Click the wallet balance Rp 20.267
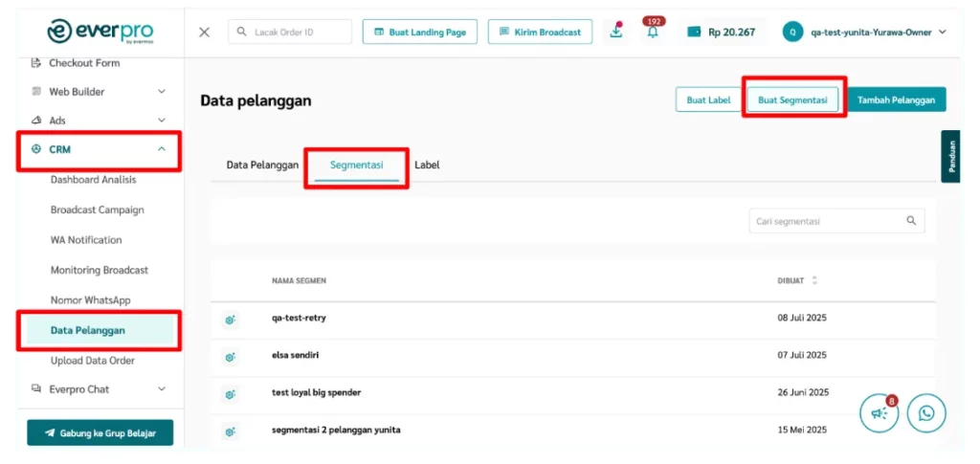The height and width of the screenshot is (464, 980). (722, 32)
